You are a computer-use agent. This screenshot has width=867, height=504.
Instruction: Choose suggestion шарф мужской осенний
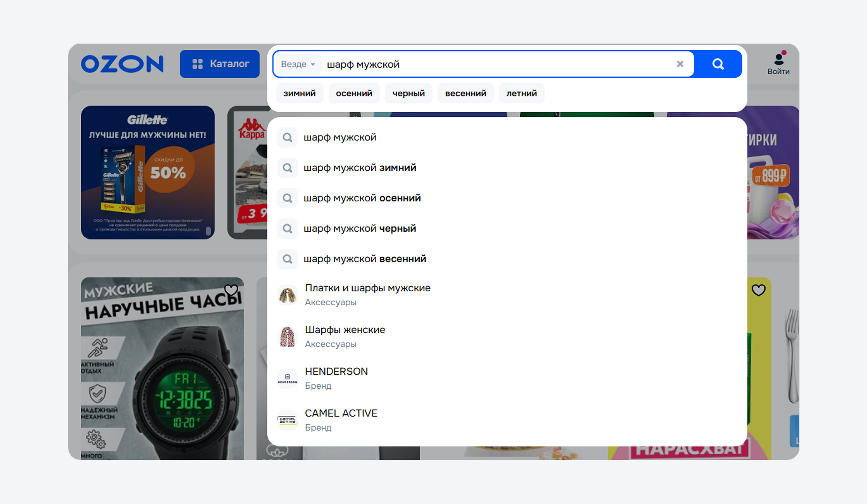pos(507,198)
